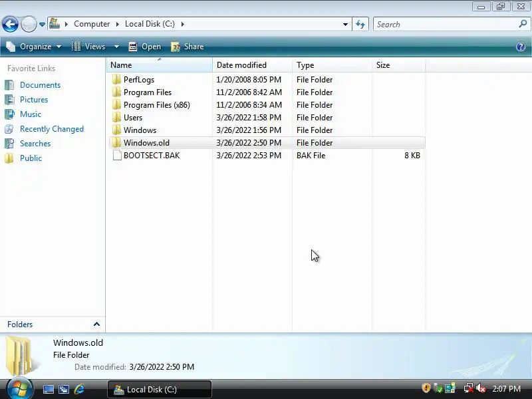This screenshot has height=399, width=532.
Task: Click the Recently Changed icon
Action: [x=9, y=129]
